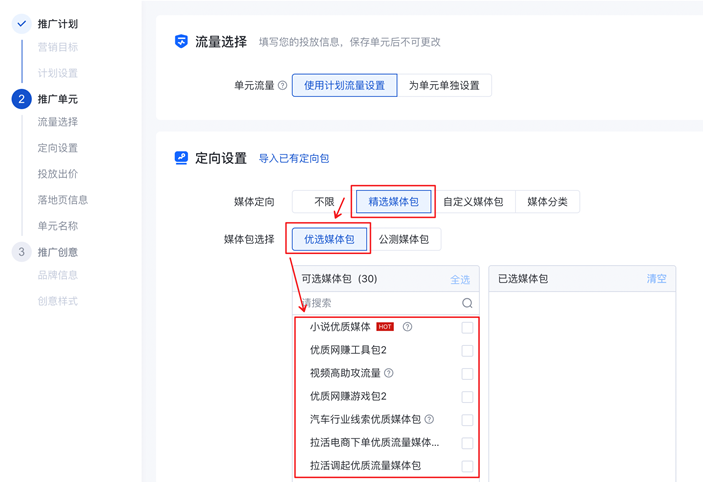
Task: Open 投放出价 in left sidebar
Action: click(x=57, y=174)
